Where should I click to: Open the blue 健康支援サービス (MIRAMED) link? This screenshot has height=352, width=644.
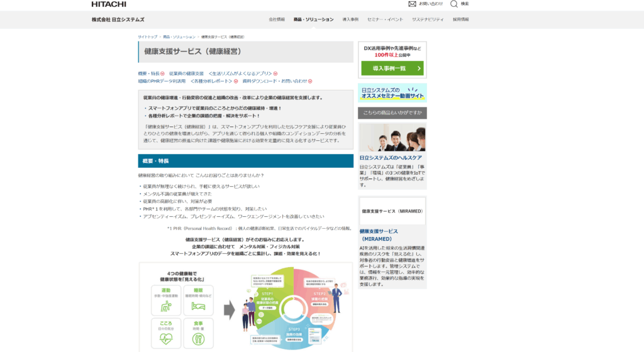tap(379, 235)
